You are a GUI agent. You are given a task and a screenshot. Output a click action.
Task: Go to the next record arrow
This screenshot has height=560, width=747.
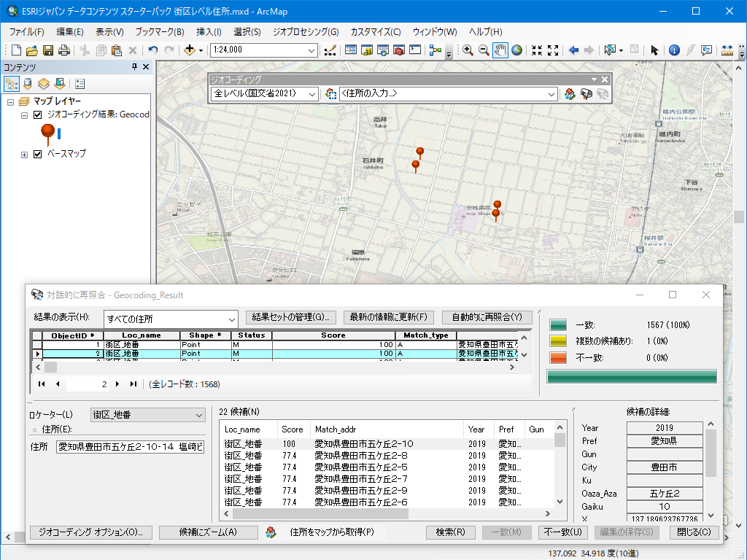click(x=117, y=384)
